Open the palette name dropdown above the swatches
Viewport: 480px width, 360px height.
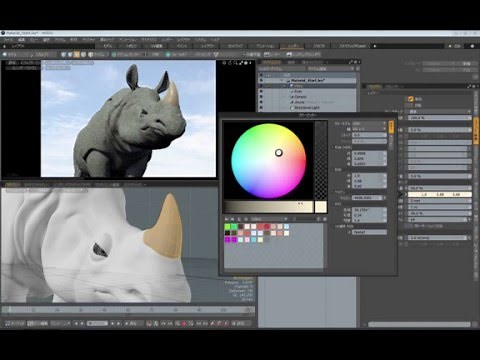[269, 219]
